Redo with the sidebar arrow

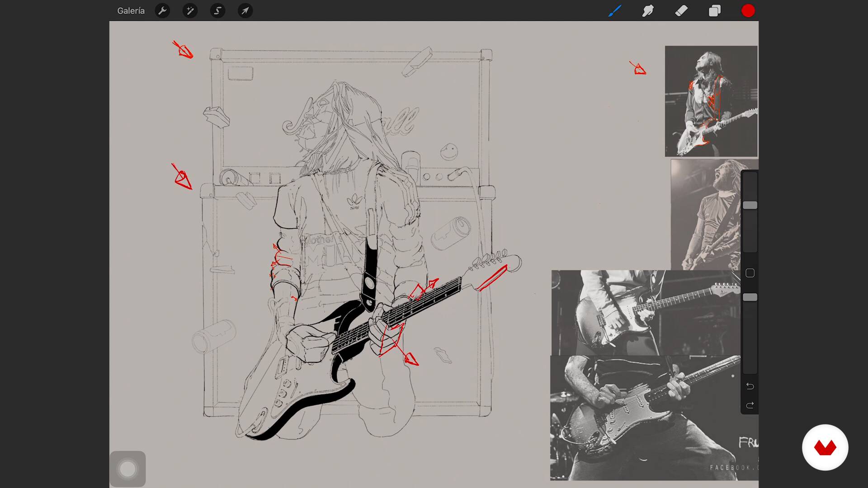click(x=750, y=405)
